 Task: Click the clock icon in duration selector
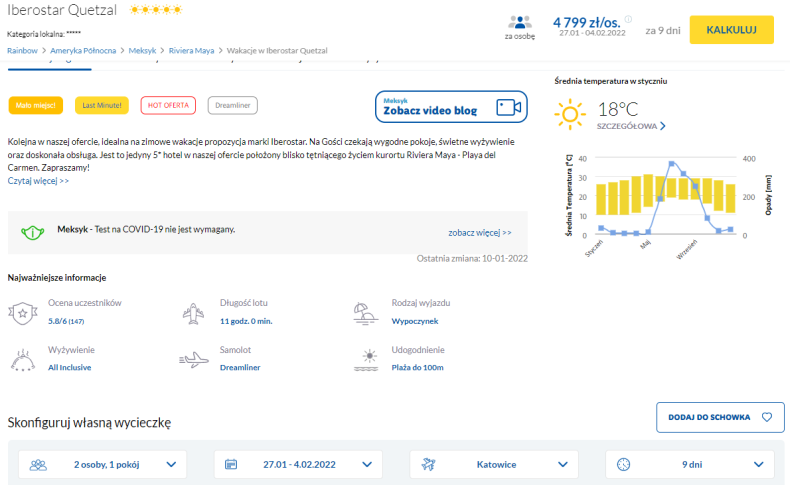[623, 464]
